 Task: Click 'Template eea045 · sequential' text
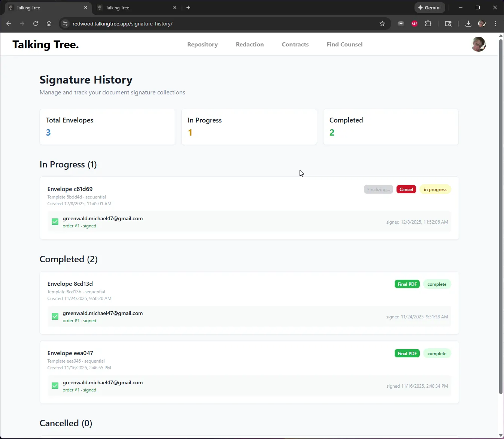click(x=76, y=361)
